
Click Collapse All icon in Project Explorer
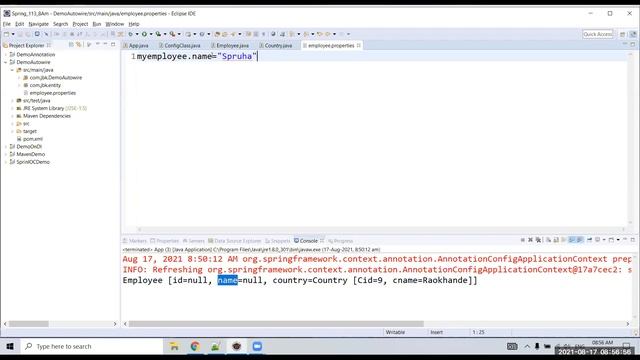(71, 44)
